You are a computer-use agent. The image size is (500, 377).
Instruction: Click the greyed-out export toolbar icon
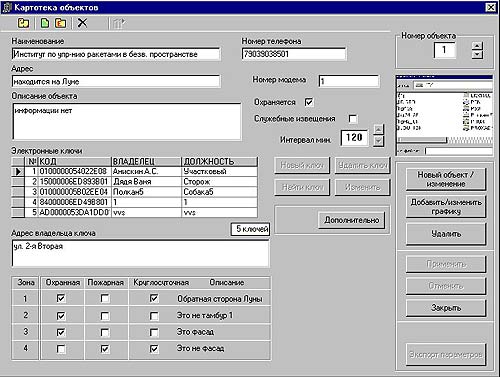[x=119, y=23]
